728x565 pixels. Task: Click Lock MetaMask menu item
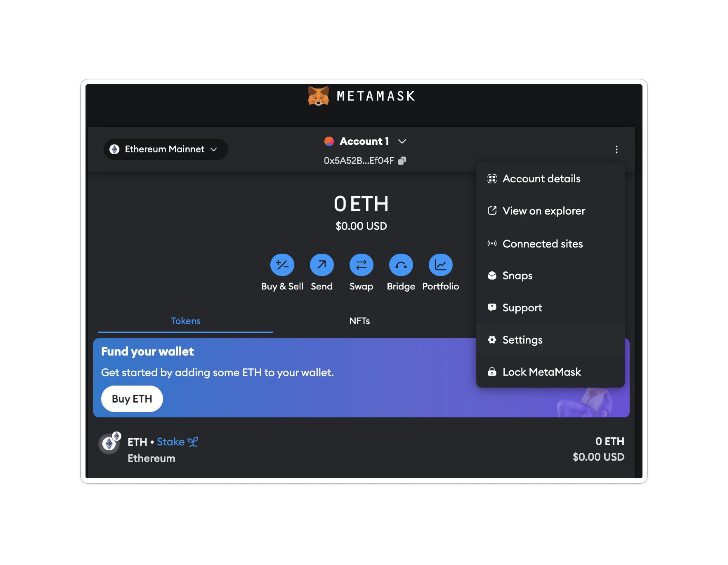tap(541, 371)
